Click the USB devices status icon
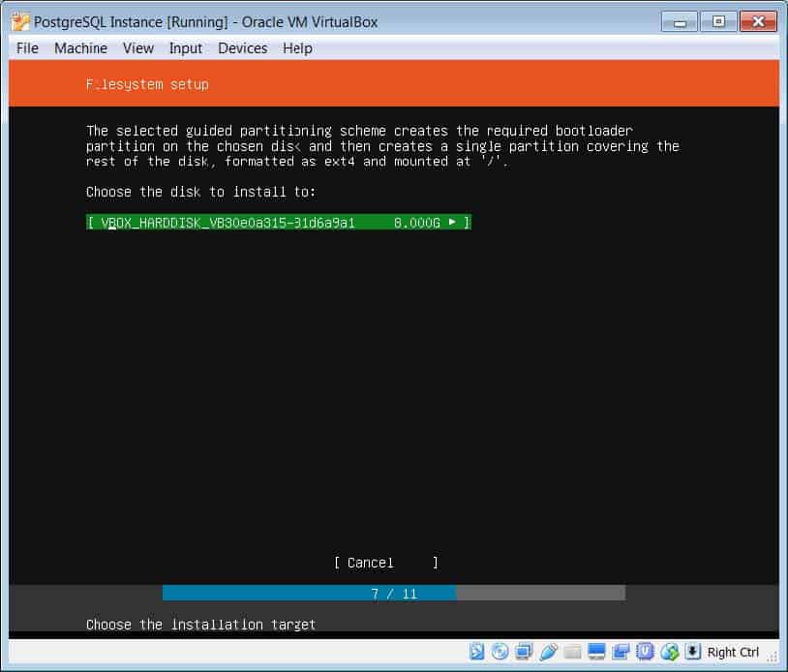The image size is (788, 672). 548,652
